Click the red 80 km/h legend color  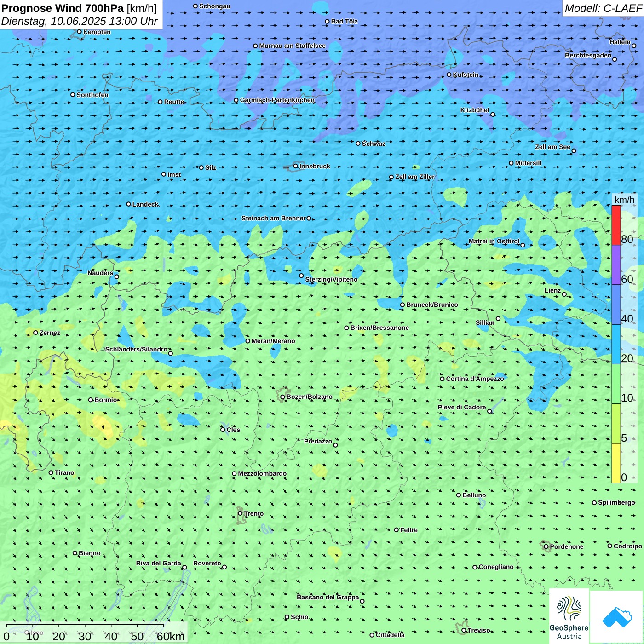click(x=616, y=225)
